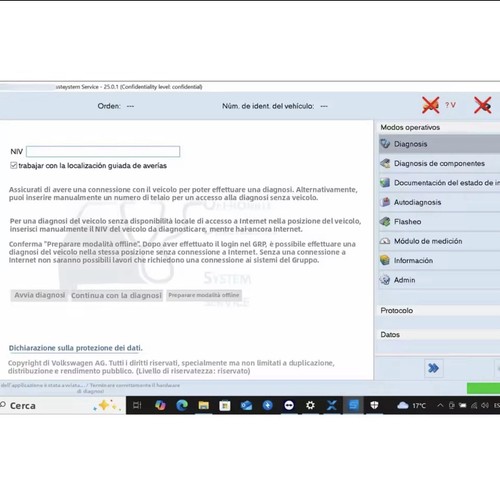
Task: Open the Dichiarazione sulla protezione dei dati link
Action: (75, 348)
